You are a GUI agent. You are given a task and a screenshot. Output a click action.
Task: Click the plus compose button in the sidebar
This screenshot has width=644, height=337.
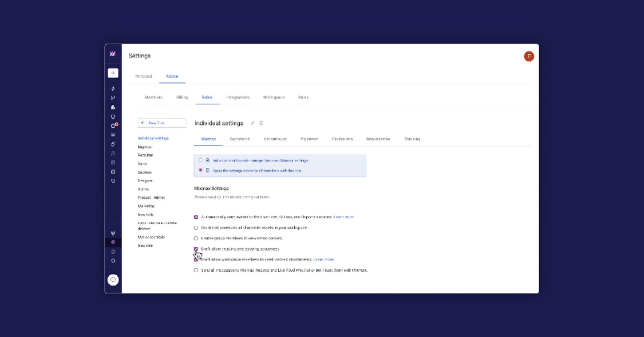coord(113,73)
